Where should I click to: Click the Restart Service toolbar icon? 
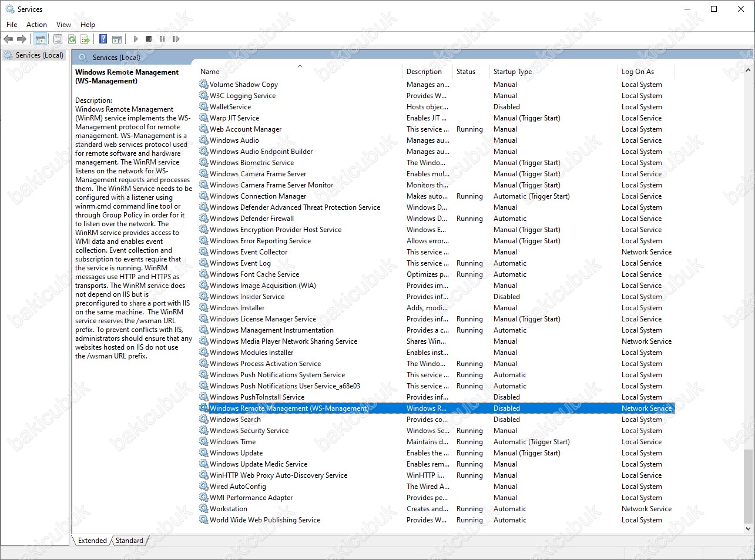pyautogui.click(x=176, y=39)
